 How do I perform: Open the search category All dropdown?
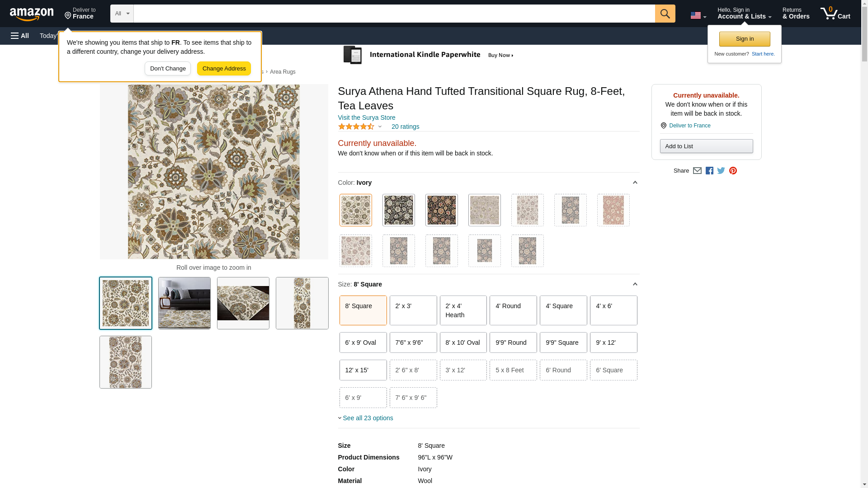[x=122, y=14]
